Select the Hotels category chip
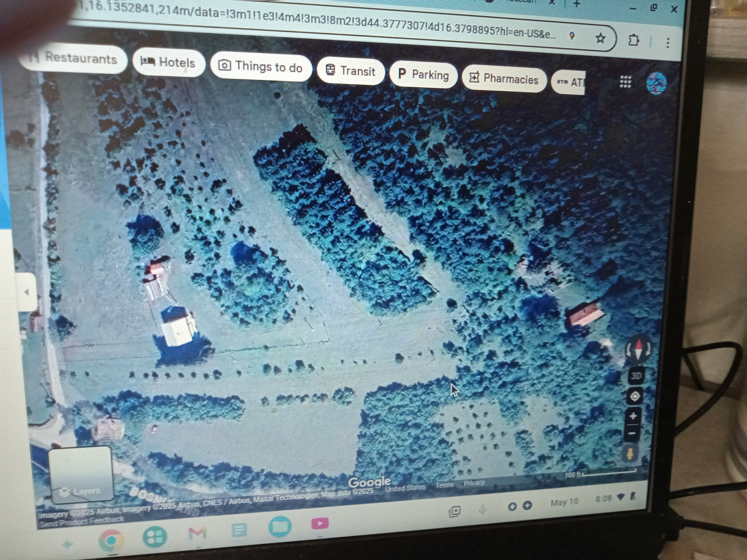Screen dimensions: 747x560 [168, 62]
